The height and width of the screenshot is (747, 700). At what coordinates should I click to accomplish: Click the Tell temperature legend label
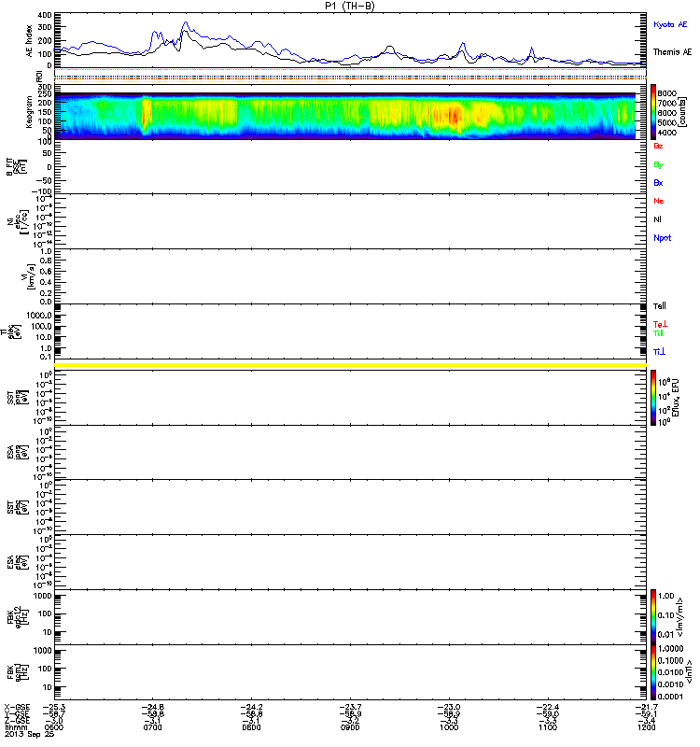pos(659,306)
